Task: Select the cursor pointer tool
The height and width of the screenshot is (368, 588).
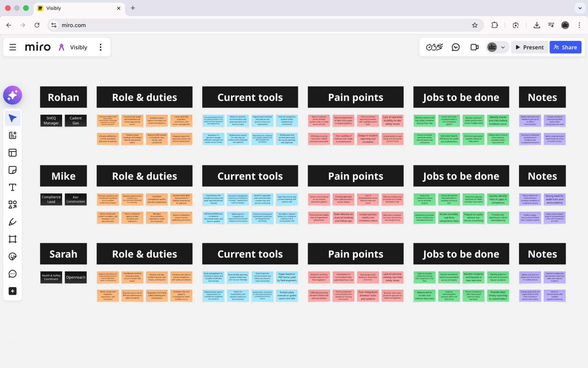Action: (13, 118)
